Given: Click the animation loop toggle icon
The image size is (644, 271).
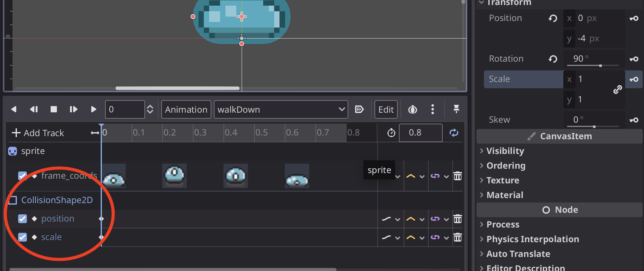Looking at the screenshot, I should [x=454, y=133].
